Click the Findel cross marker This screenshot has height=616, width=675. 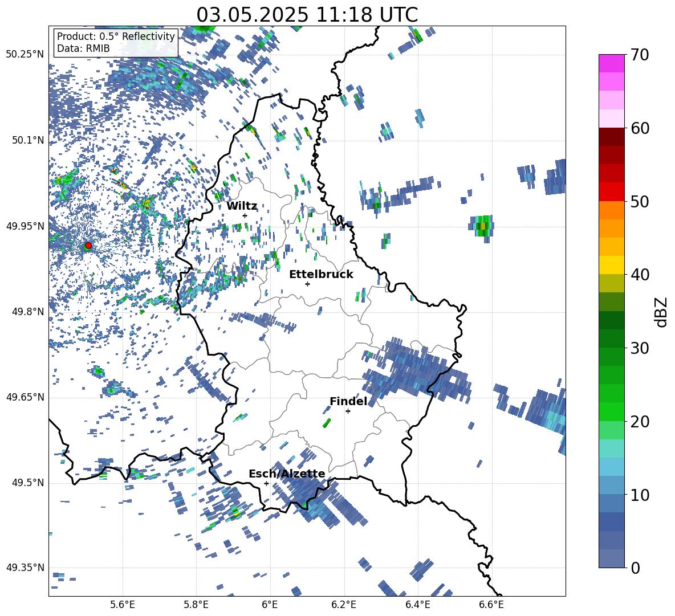click(x=348, y=411)
